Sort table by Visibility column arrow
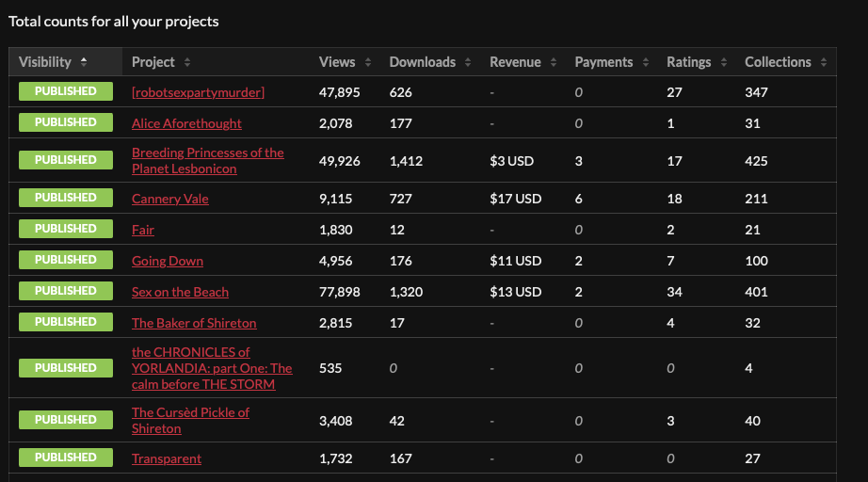Image resolution: width=868 pixels, height=482 pixels. tap(84, 62)
